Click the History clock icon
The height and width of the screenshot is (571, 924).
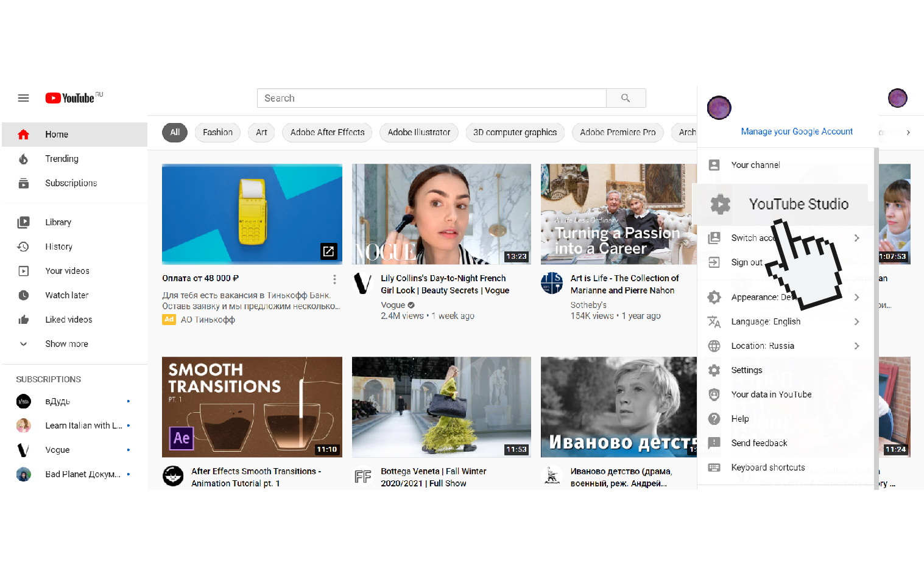23,247
